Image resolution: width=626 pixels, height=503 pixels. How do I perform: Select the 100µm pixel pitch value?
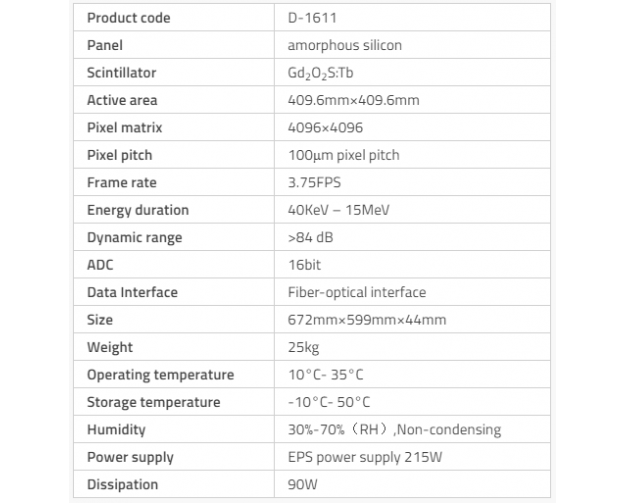click(343, 155)
